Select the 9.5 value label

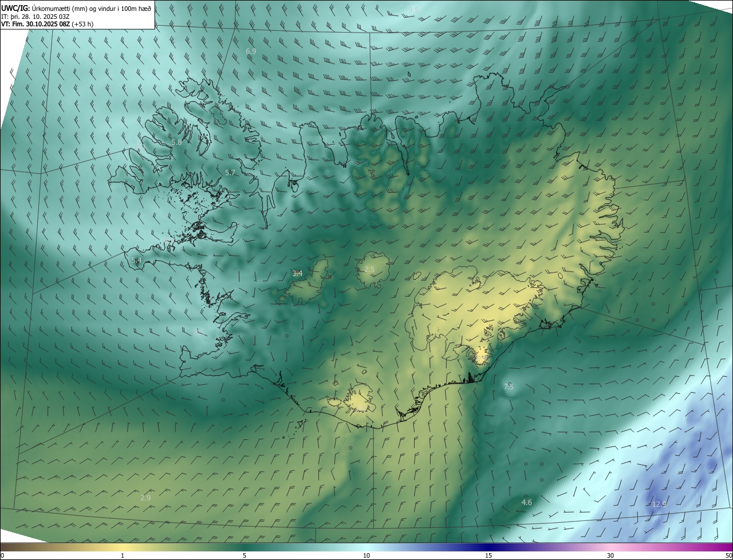tap(413, 10)
